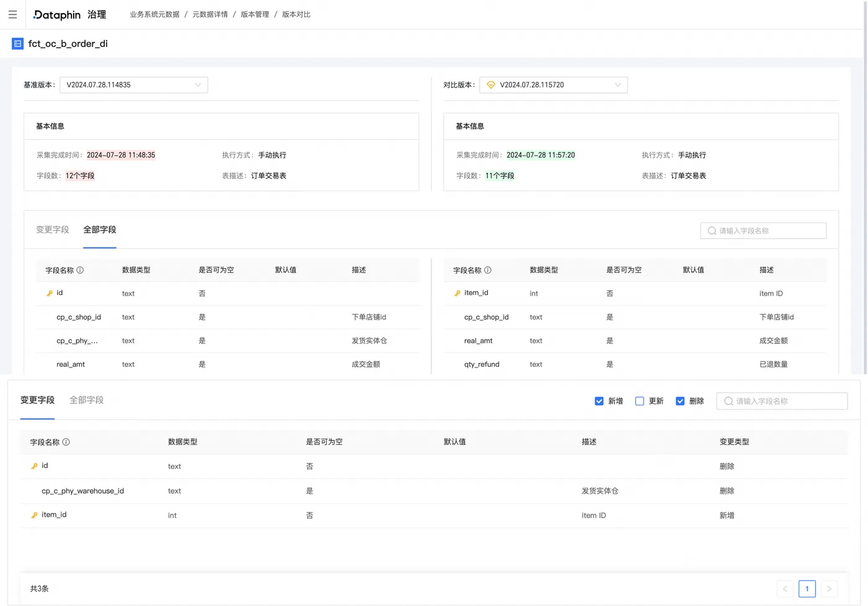The height and width of the screenshot is (606, 868).
Task: Click highlighted 12个字段 value
Action: coord(80,176)
